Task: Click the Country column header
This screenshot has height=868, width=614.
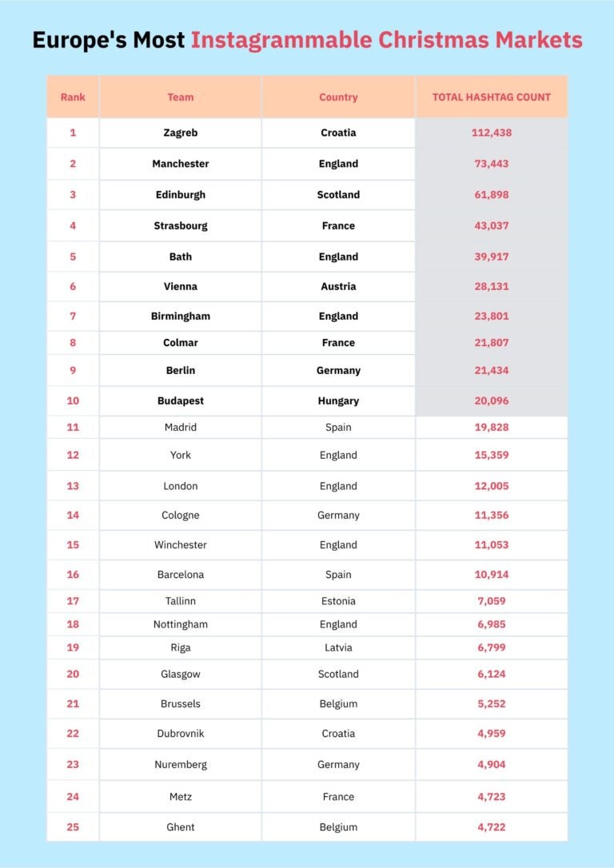Action: pyautogui.click(x=338, y=98)
